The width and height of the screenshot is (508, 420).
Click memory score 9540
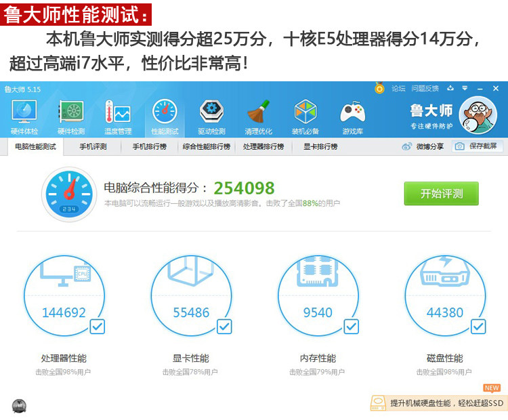pyautogui.click(x=318, y=312)
